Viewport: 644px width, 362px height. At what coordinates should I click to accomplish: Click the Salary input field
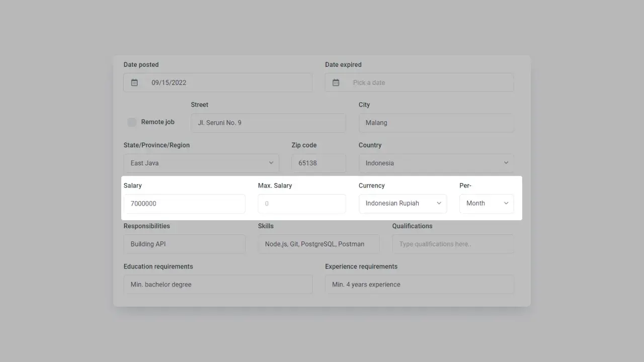click(184, 204)
